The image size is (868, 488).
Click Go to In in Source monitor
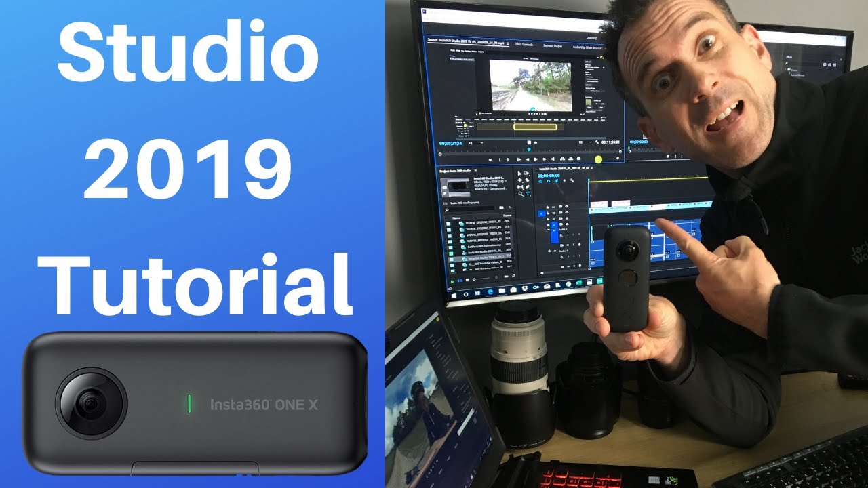pos(519,159)
